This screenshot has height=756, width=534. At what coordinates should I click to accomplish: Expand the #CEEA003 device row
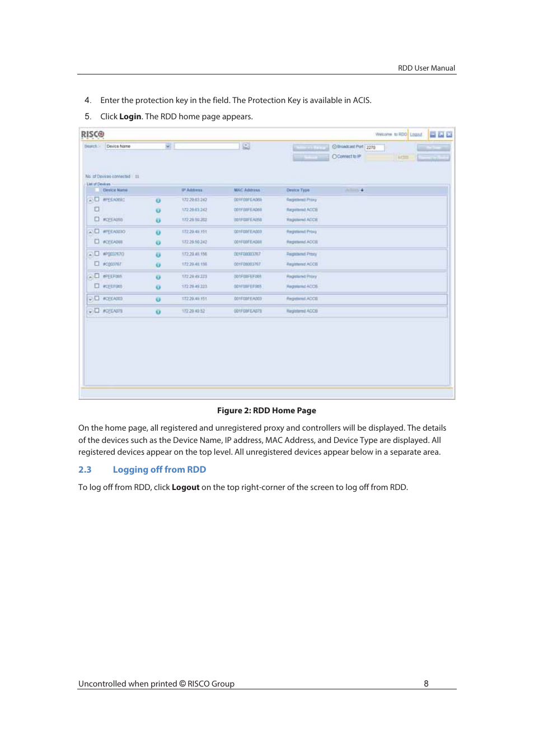click(x=90, y=300)
